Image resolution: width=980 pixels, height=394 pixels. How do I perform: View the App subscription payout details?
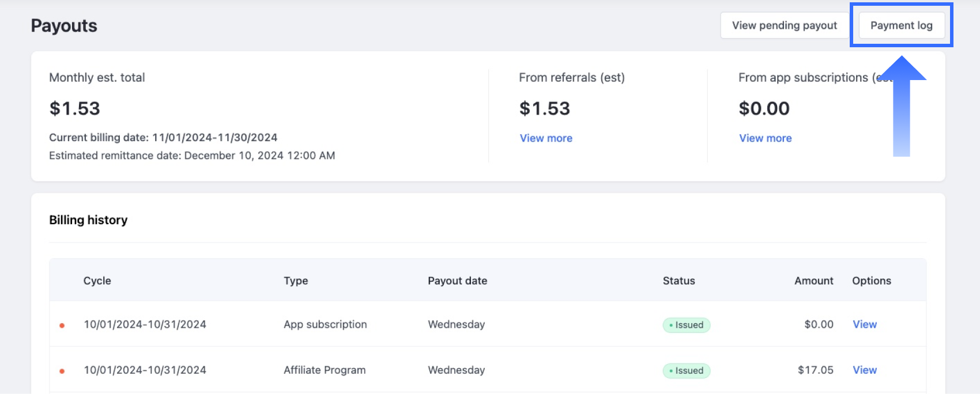(x=864, y=324)
